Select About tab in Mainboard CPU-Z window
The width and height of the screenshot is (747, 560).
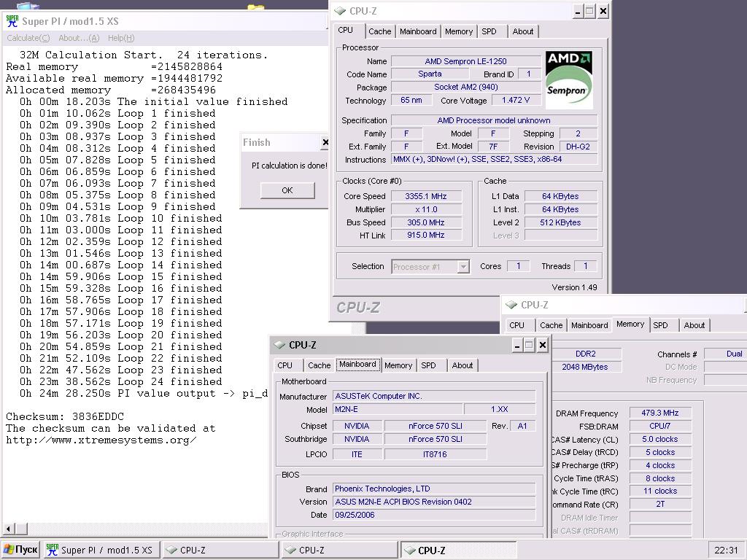(462, 365)
